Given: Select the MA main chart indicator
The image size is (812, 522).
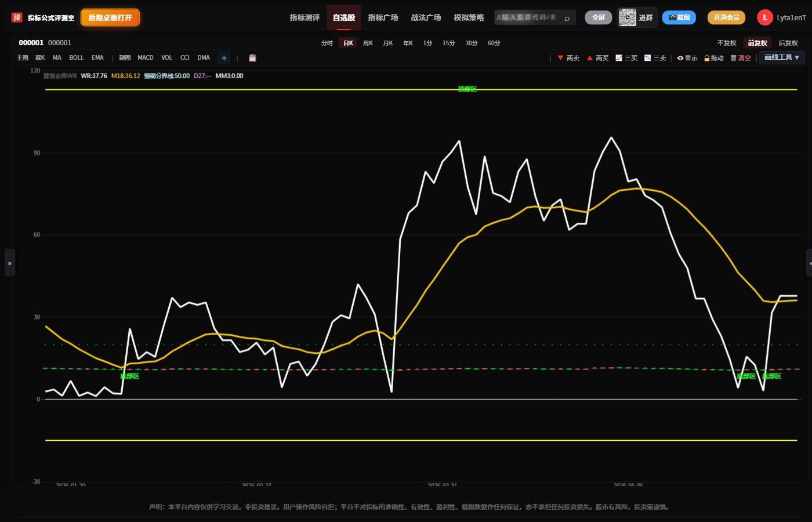Looking at the screenshot, I should click(57, 58).
